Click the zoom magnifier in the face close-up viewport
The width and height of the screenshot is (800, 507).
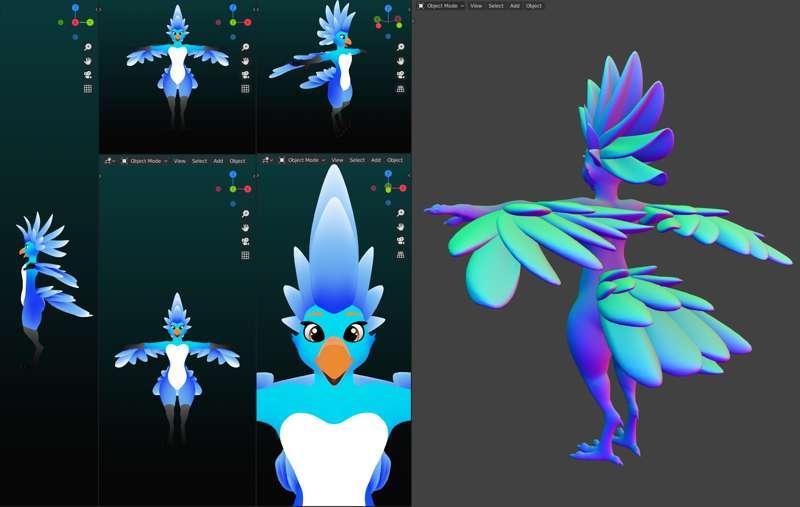pyautogui.click(x=401, y=213)
